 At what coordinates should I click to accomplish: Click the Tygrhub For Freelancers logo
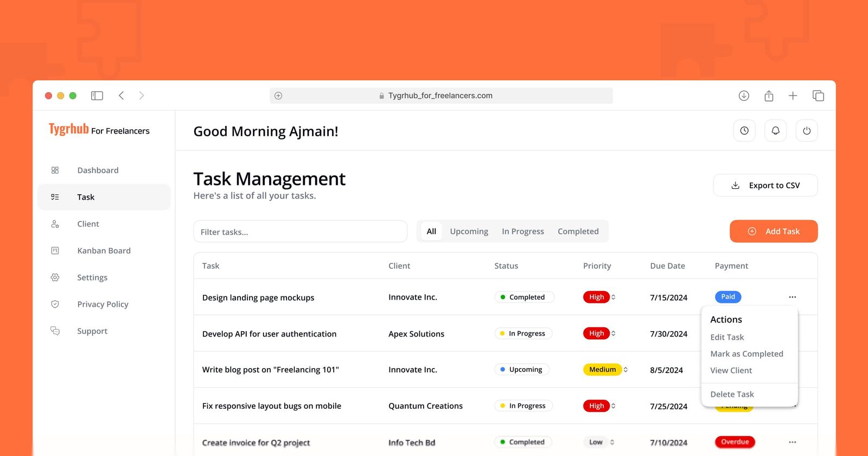[99, 129]
